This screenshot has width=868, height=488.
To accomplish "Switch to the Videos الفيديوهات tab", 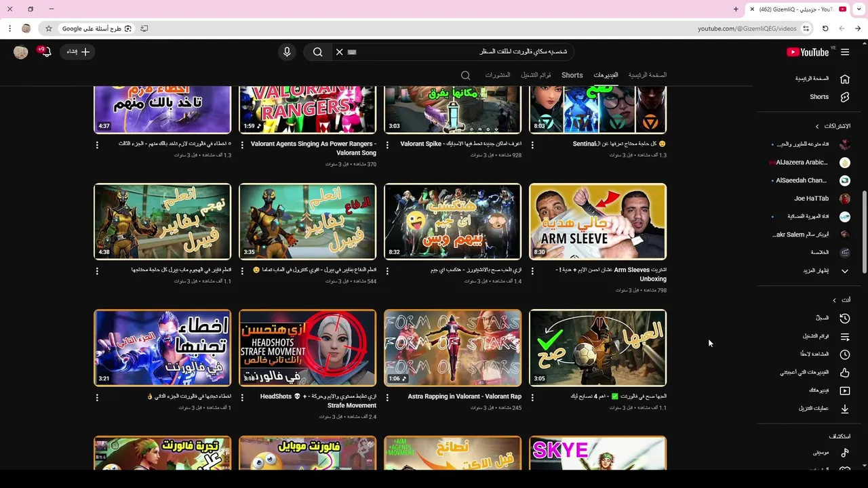I will click(x=606, y=75).
